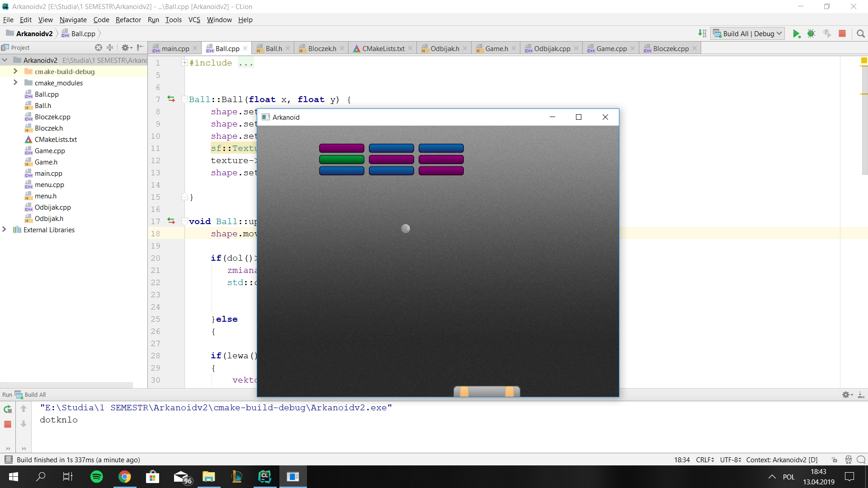Start debugging with the bug icon
This screenshot has width=868, height=488.
(x=811, y=33)
